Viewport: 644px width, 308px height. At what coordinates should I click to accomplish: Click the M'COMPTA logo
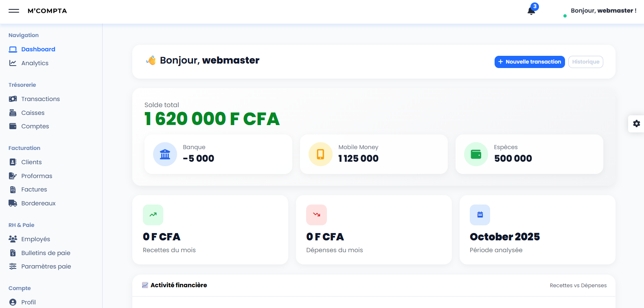tap(47, 11)
